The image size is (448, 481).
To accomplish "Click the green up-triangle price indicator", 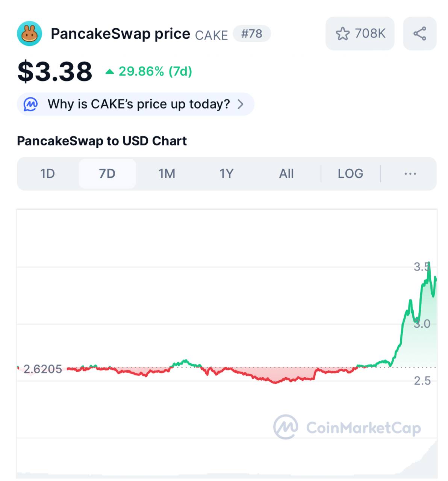I will tap(109, 71).
